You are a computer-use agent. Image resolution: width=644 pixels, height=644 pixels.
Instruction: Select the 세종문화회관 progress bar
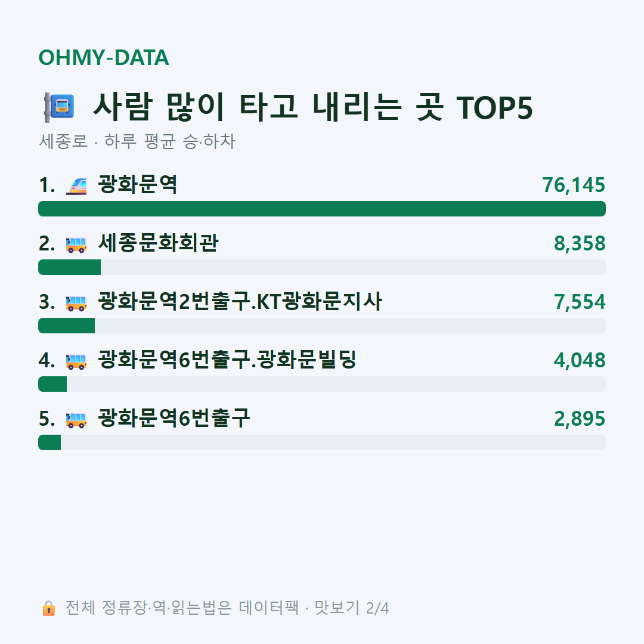pos(322,267)
